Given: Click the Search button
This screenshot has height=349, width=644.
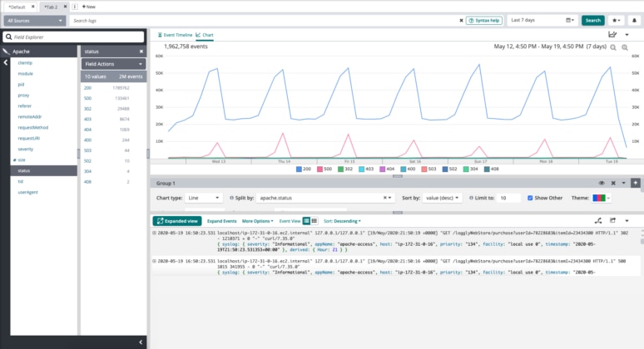Looking at the screenshot, I should pos(592,20).
